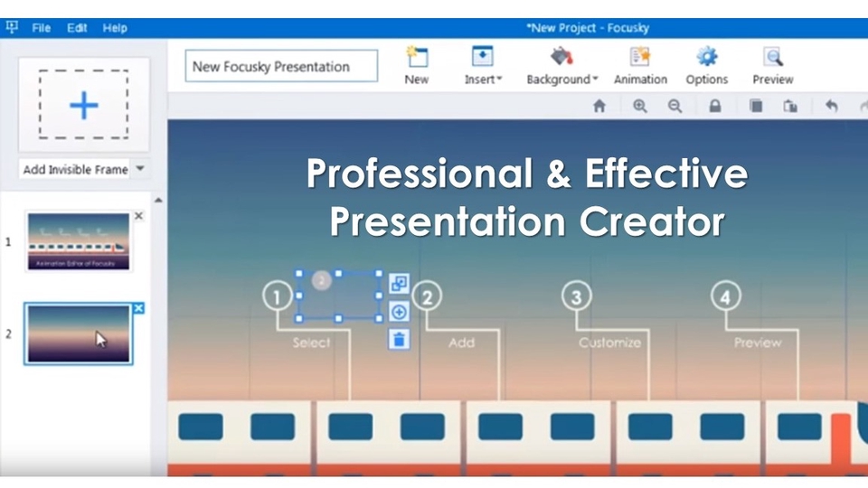The image size is (868, 488).
Task: Click the gray frame number badge in selection
Action: coord(322,280)
